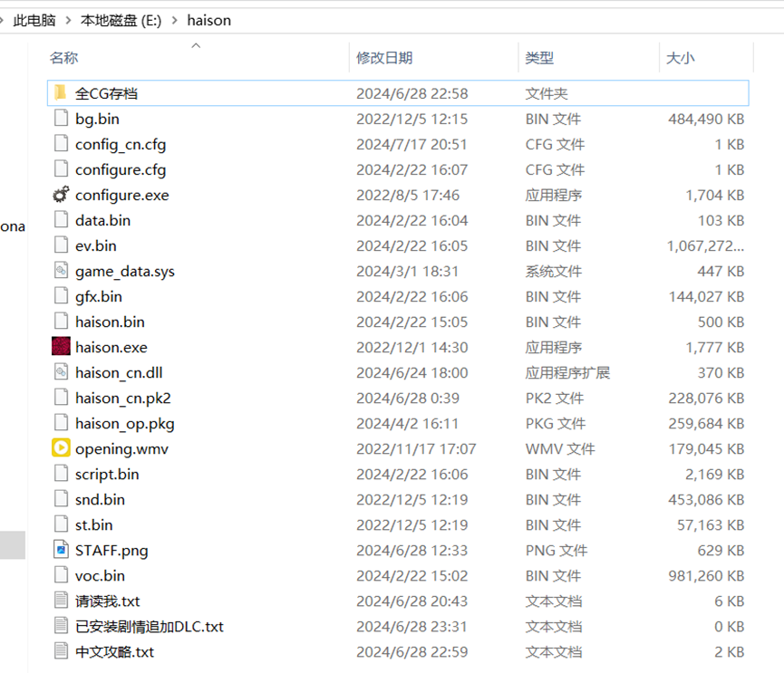Click the configure.exe gear icon
This screenshot has height=673, width=784.
(61, 195)
